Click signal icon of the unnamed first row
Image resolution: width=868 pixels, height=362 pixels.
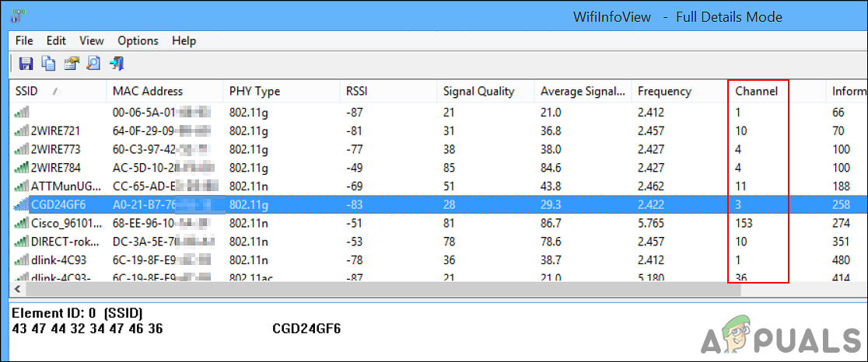click(x=22, y=113)
